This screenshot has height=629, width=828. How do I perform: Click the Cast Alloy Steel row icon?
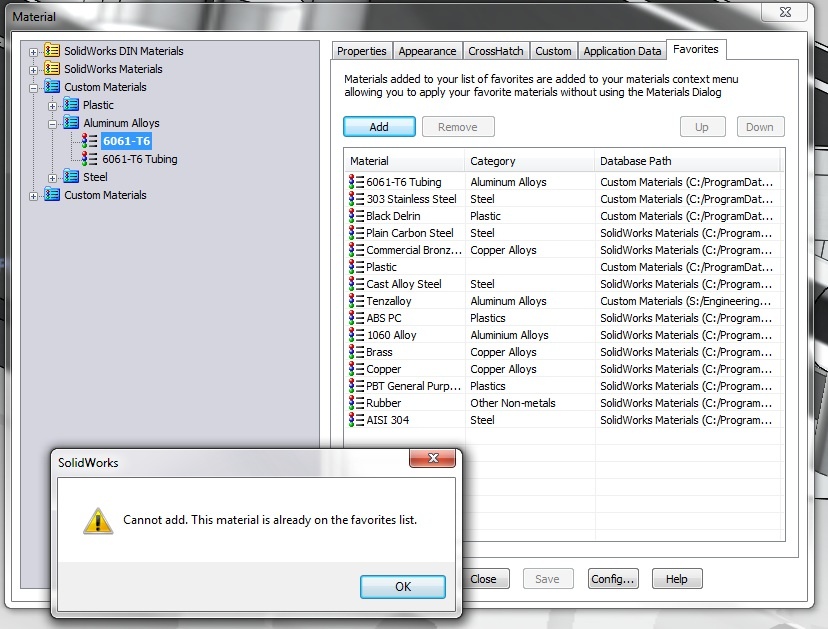click(x=356, y=284)
